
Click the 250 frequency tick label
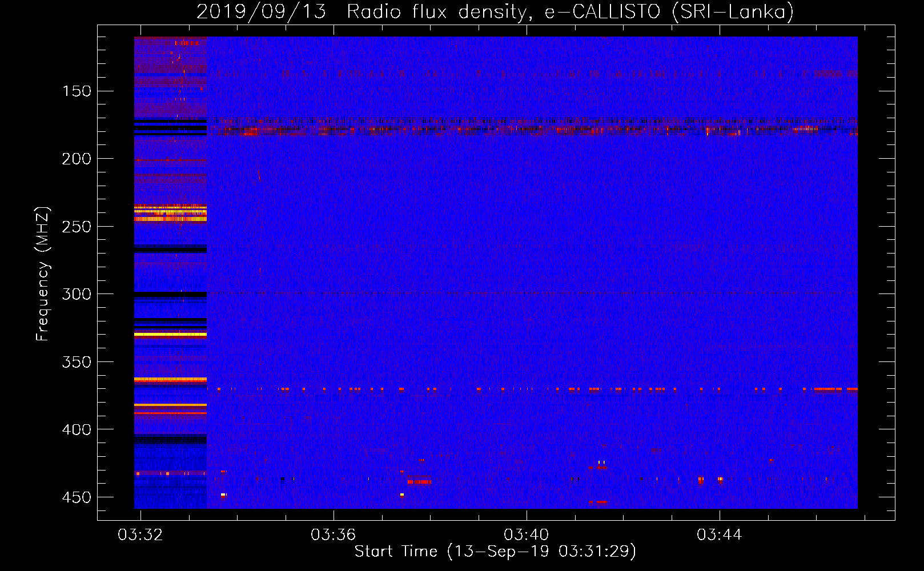[x=77, y=227]
